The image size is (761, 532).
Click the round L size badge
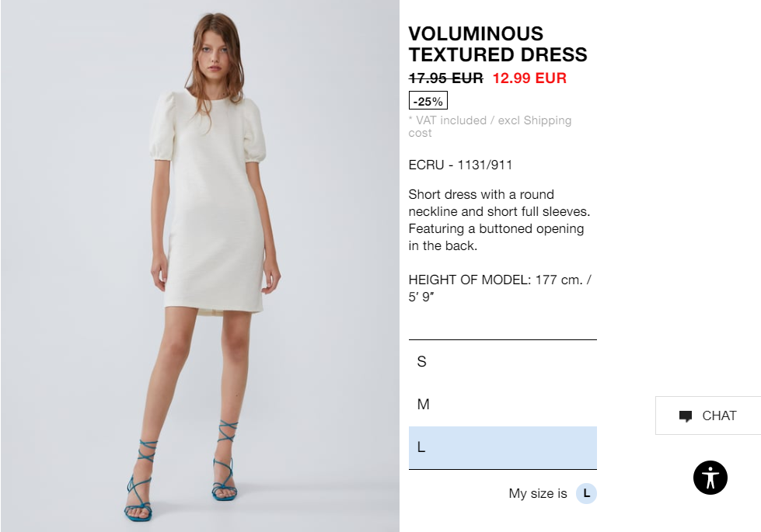pyautogui.click(x=586, y=494)
